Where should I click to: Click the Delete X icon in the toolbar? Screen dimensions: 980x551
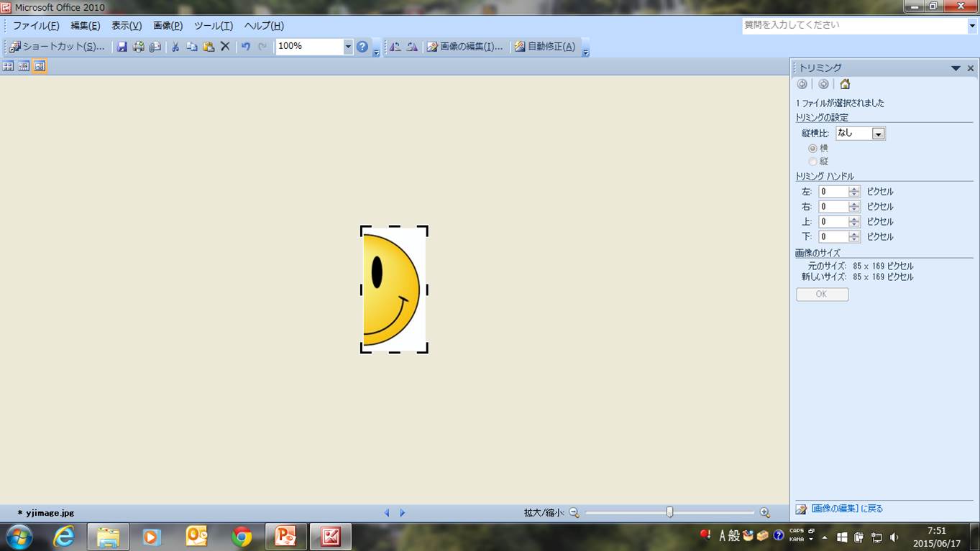coord(225,47)
